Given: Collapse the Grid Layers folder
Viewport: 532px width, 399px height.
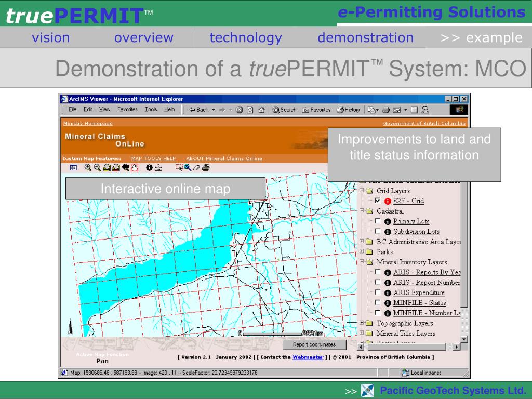Looking at the screenshot, I should click(x=362, y=190).
